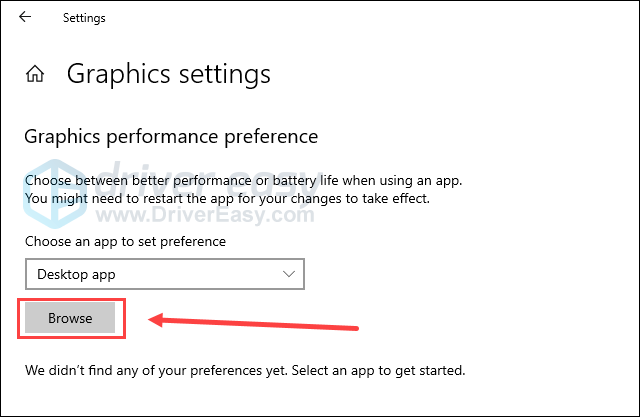
Task: Click the "Select an app to get started" sentence
Action: (378, 370)
